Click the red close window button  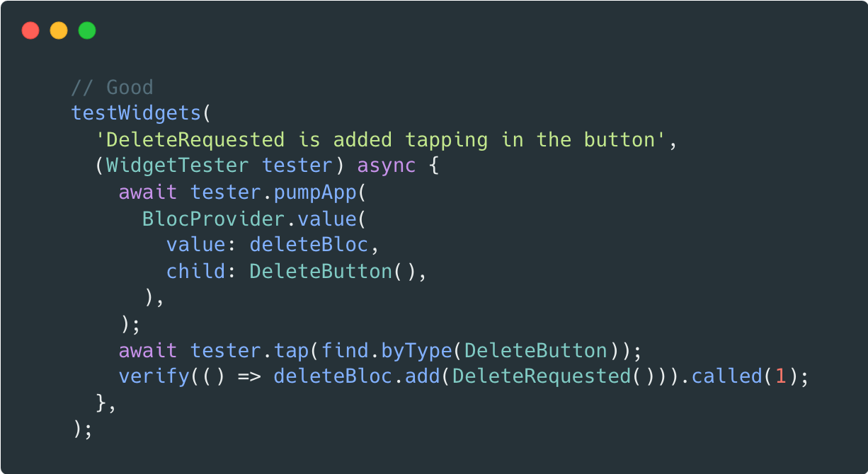tap(30, 31)
